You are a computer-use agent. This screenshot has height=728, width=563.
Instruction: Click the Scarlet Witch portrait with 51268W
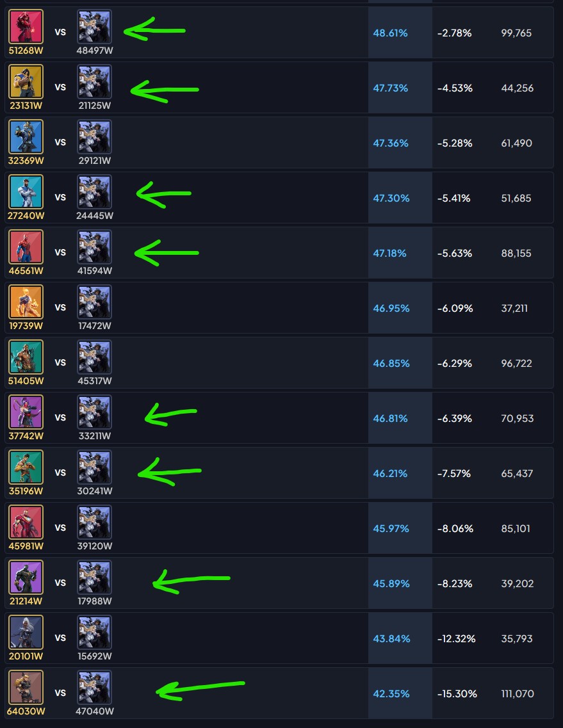tap(26, 27)
